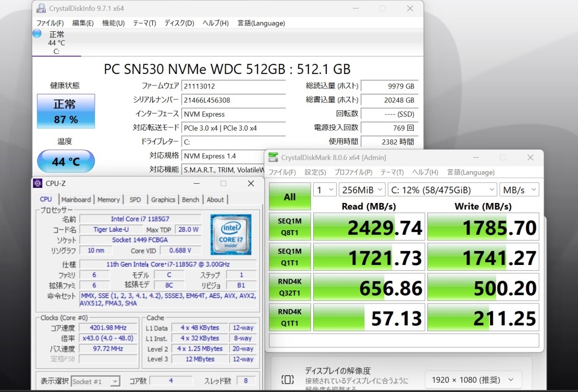Click the CPU-Z title bar icon
The width and height of the screenshot is (578, 392).
[x=38, y=183]
